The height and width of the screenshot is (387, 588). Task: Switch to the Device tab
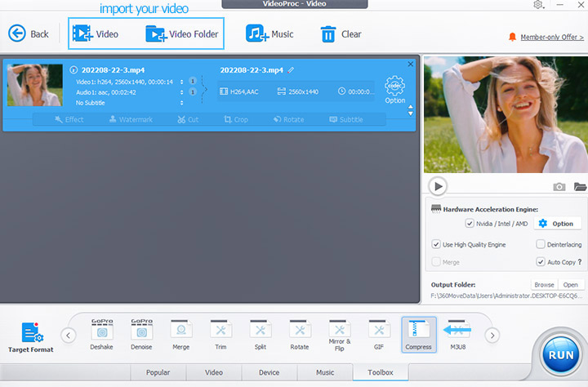coord(269,372)
